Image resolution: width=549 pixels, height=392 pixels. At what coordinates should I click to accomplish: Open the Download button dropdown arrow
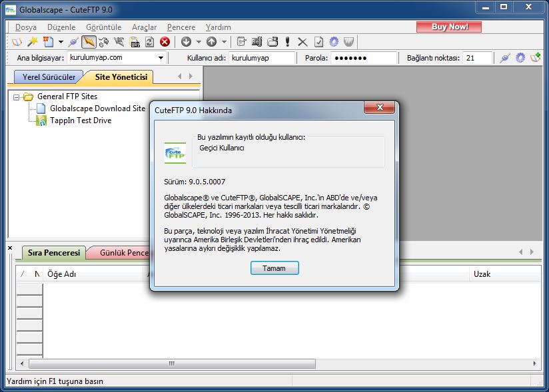199,42
